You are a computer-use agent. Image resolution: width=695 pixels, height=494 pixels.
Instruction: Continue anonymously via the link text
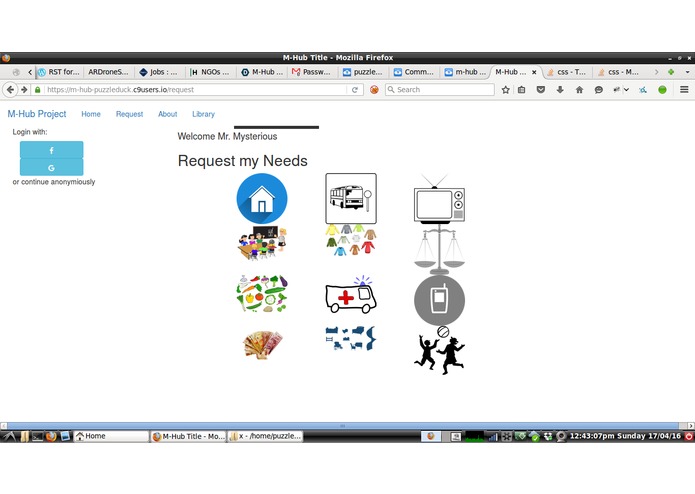tap(54, 182)
